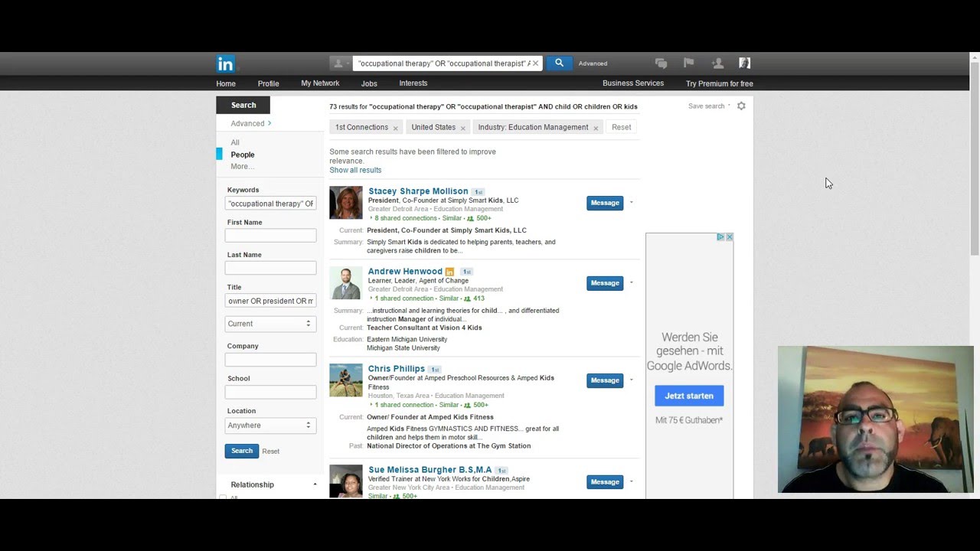Open the Profile menu
Screen dimensions: 980x551
268,83
